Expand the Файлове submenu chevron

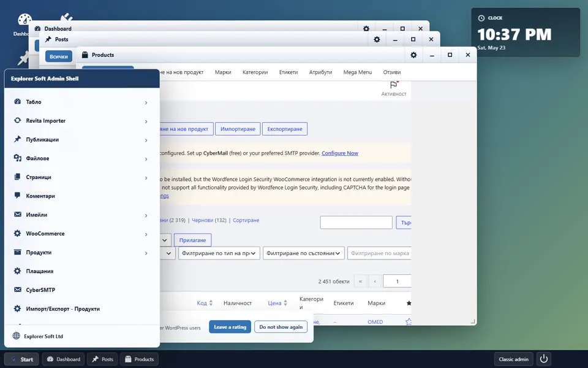coord(146,159)
